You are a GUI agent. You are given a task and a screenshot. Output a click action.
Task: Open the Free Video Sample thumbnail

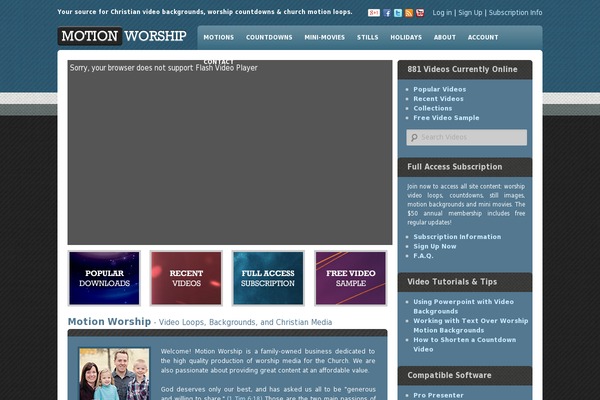point(351,278)
